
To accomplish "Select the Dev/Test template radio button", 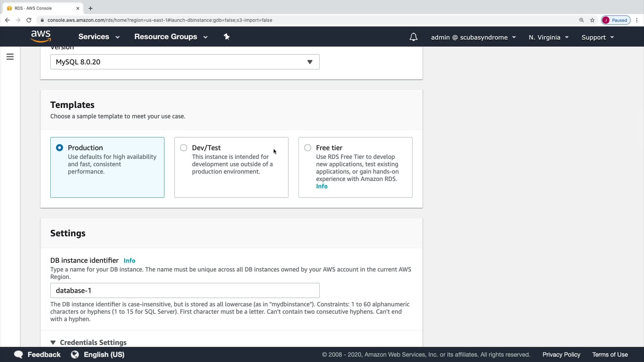I will pos(184,148).
